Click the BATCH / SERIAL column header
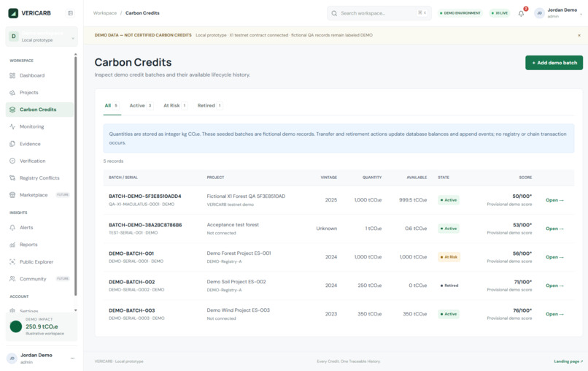Viewport: 588px width, 371px height. (x=123, y=177)
